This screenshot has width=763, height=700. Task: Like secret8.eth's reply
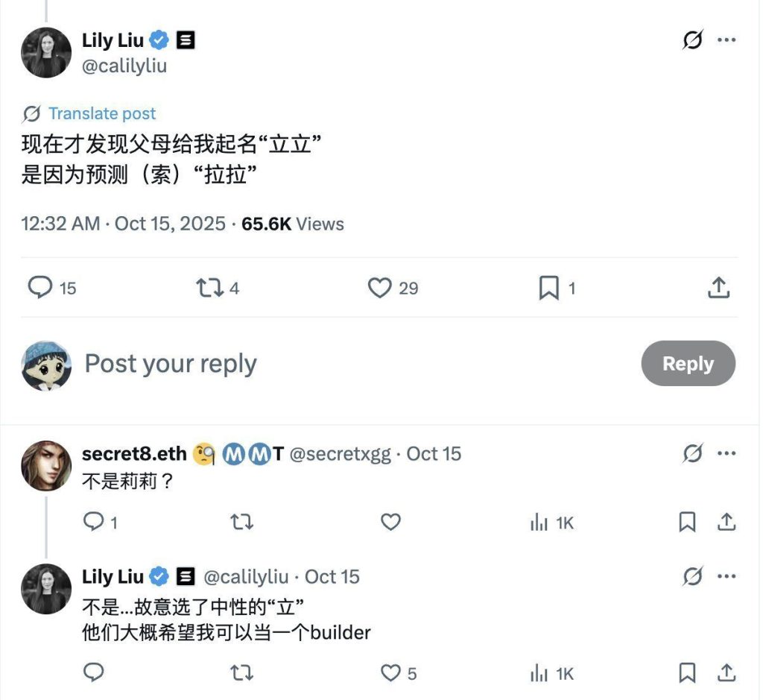point(390,523)
